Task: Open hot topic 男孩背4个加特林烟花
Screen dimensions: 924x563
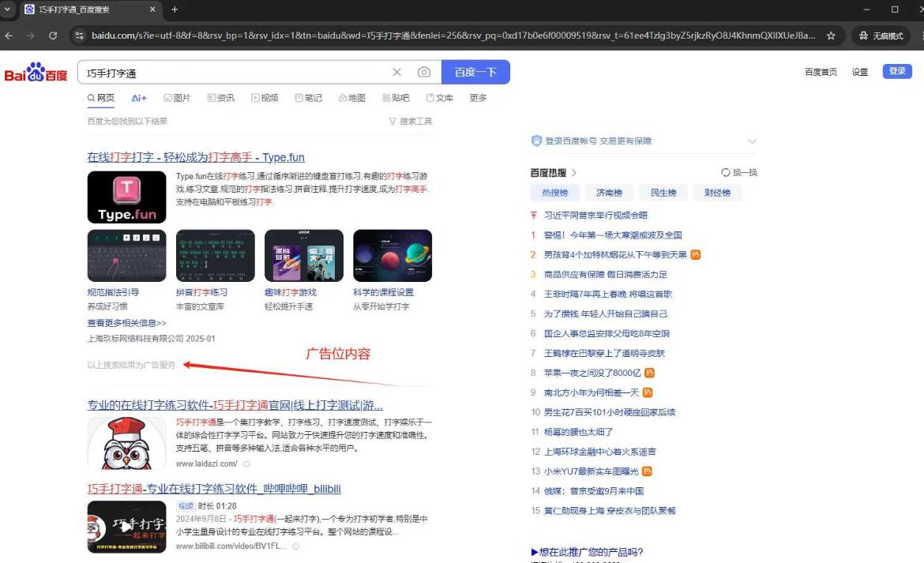Action: [x=615, y=255]
